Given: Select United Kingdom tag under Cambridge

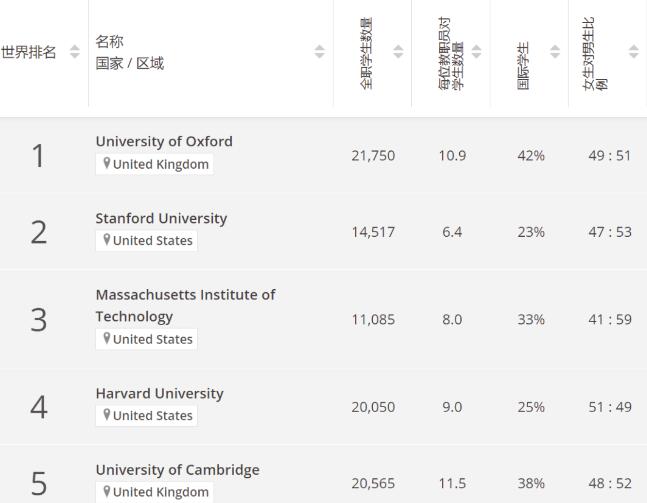Looking at the screenshot, I should click(160, 492).
